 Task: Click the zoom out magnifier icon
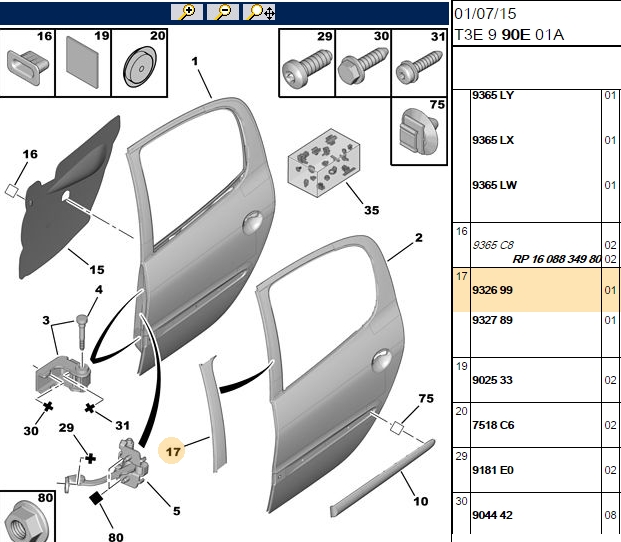[x=223, y=12]
